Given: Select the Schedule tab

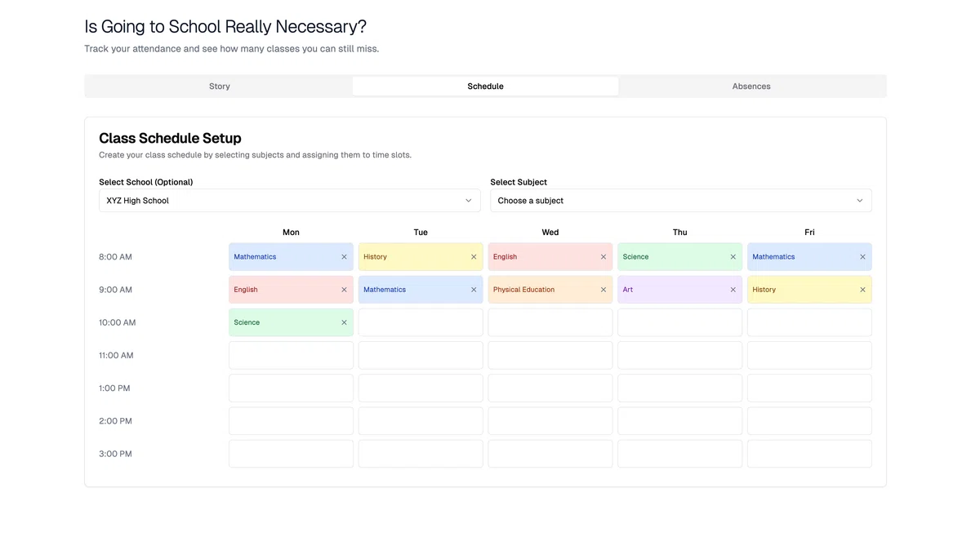Looking at the screenshot, I should [485, 87].
